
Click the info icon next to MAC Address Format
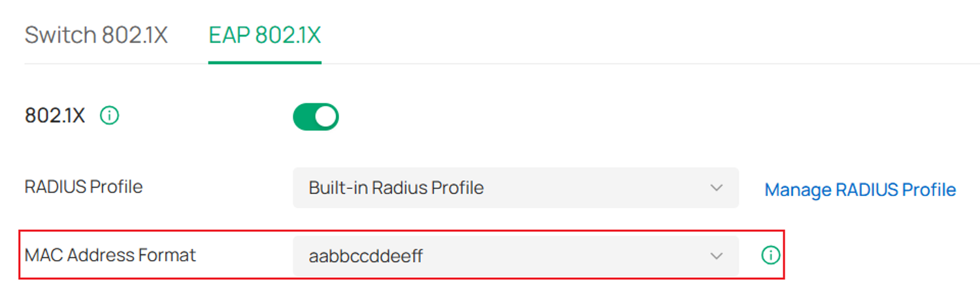[771, 256]
